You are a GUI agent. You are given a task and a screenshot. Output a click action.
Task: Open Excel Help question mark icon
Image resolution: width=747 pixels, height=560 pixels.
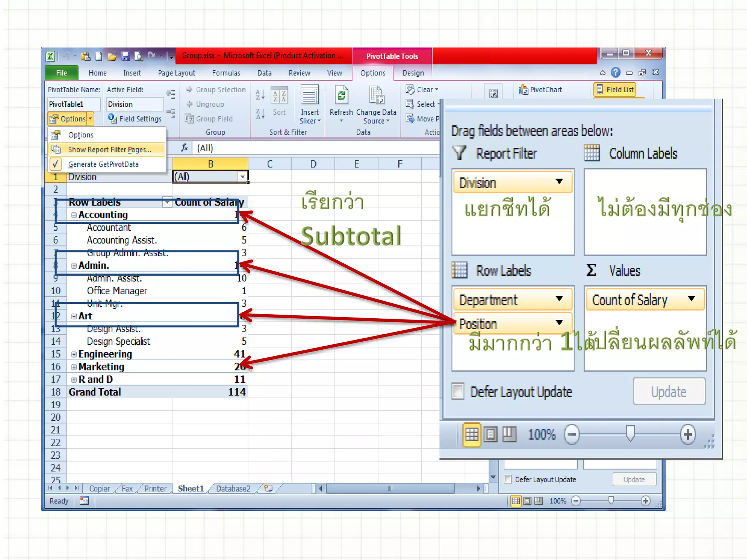tap(615, 73)
